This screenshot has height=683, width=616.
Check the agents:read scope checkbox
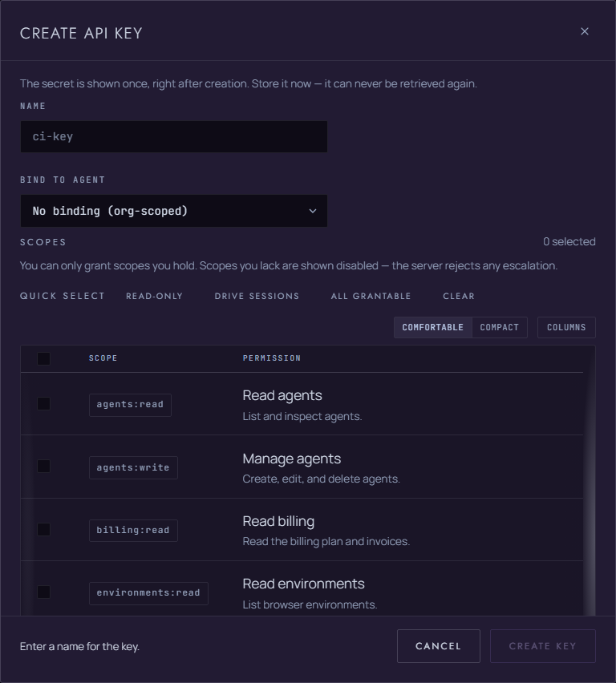tap(43, 403)
